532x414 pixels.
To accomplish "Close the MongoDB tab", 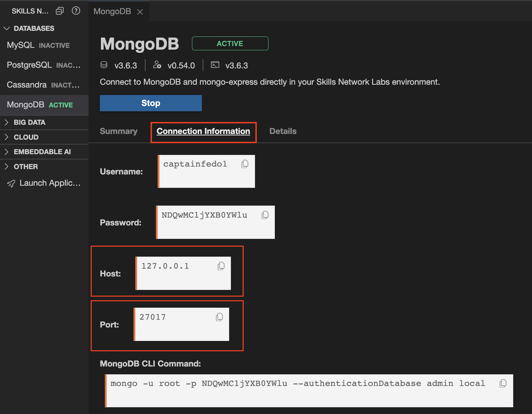I will click(140, 12).
